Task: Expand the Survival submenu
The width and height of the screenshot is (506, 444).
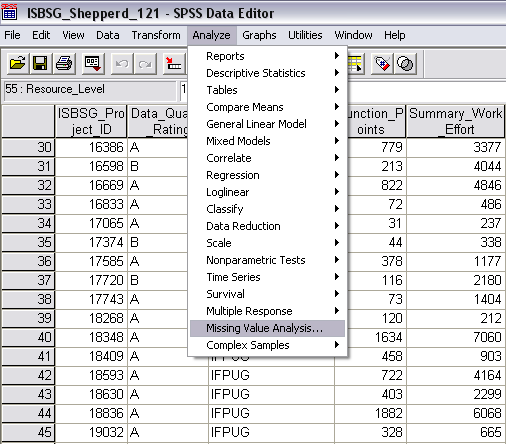Action: (x=267, y=294)
